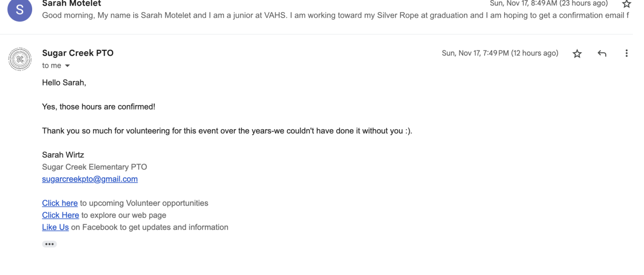Click the "Sarah Wirtz" signature name
Screen dimensions: 644x275
pyautogui.click(x=63, y=155)
